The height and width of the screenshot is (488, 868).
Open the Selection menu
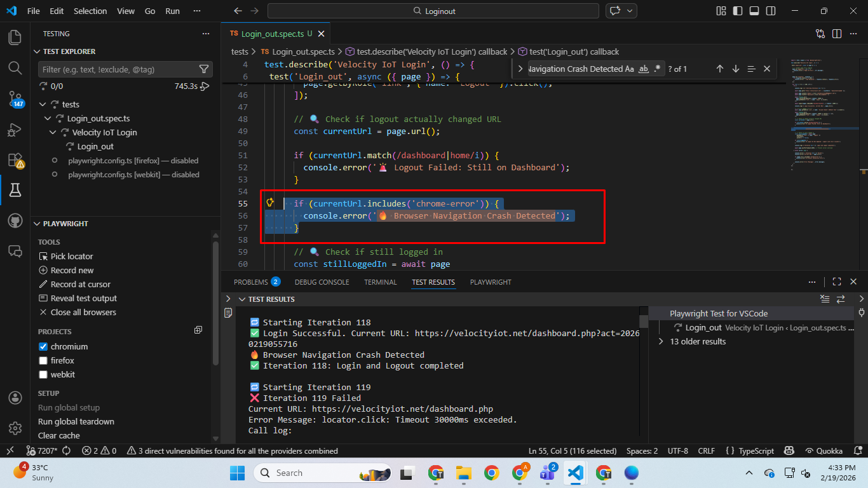(90, 11)
